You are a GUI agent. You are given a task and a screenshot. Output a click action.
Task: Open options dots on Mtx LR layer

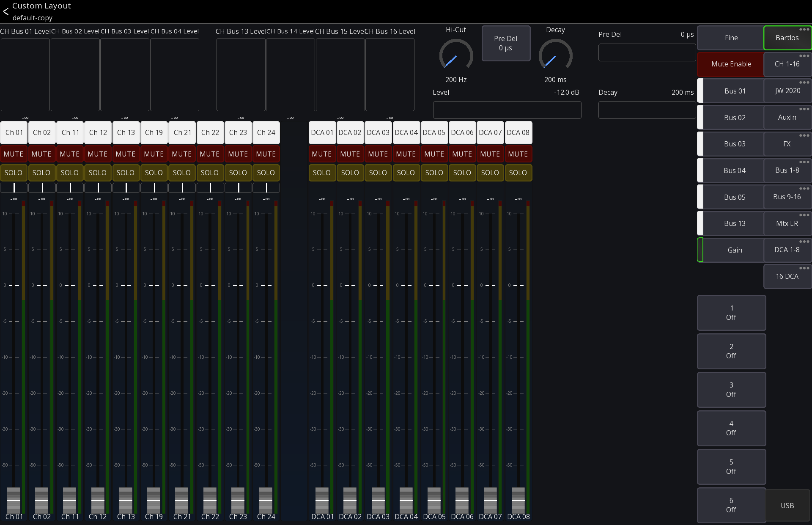[804, 215]
